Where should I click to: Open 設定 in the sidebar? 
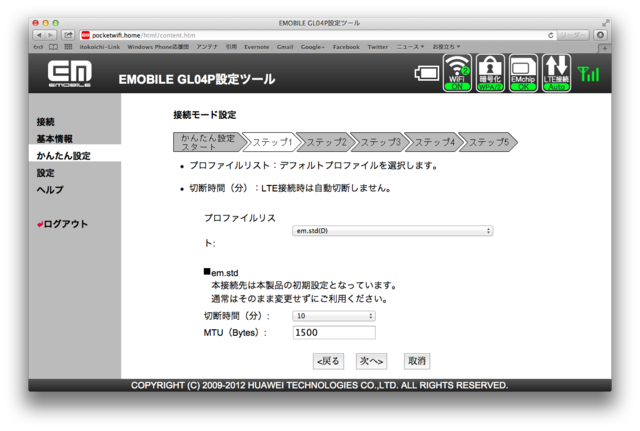(x=45, y=173)
